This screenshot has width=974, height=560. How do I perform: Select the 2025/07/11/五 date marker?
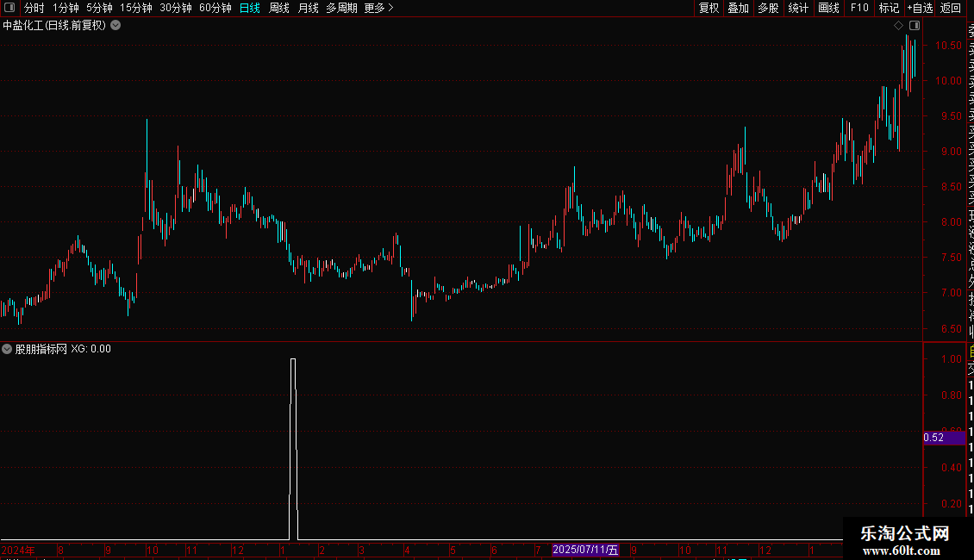(585, 550)
